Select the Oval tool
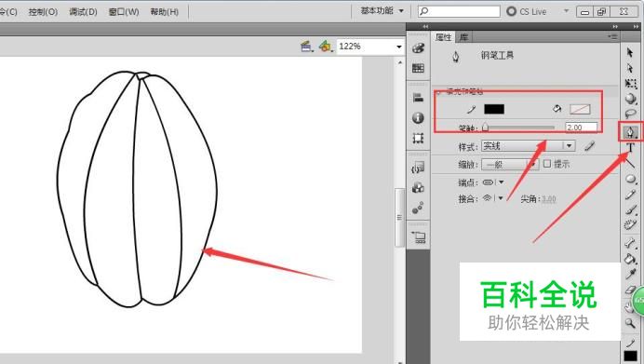The width and height of the screenshot is (644, 364). (x=630, y=179)
